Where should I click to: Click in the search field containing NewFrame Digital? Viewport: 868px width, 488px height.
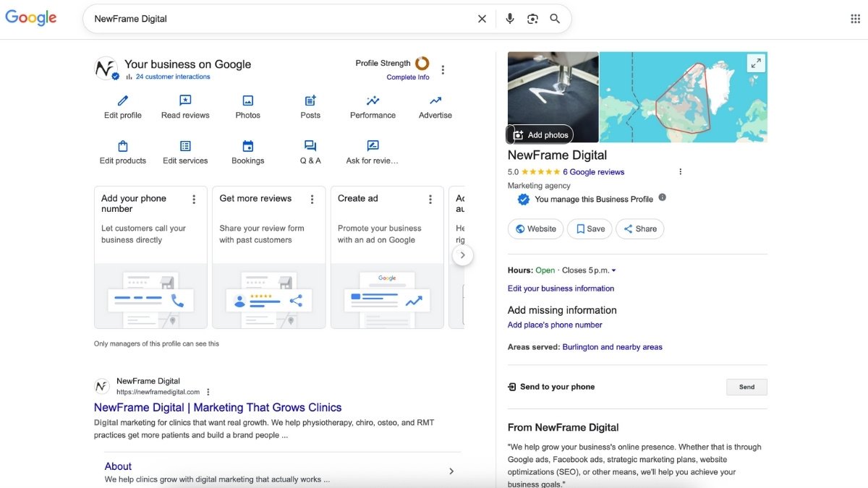click(x=282, y=19)
